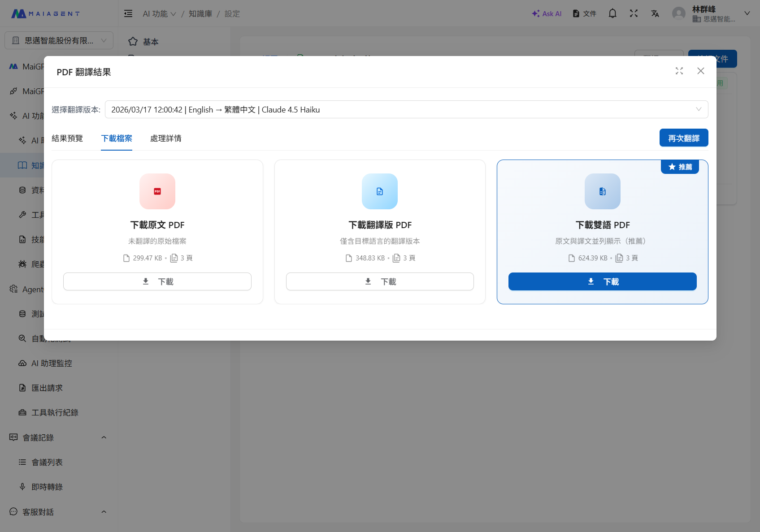
Task: Expand the dialog to fullscreen
Action: [x=679, y=71]
